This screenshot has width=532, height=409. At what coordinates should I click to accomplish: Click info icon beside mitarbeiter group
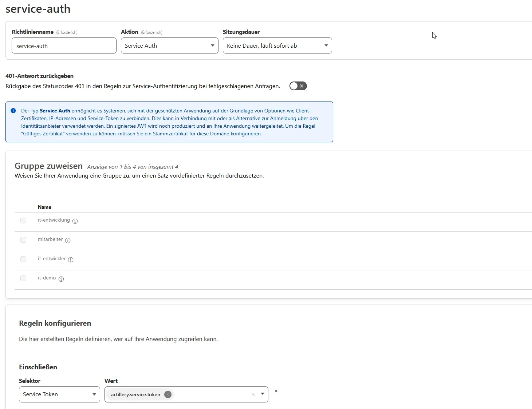coord(68,241)
